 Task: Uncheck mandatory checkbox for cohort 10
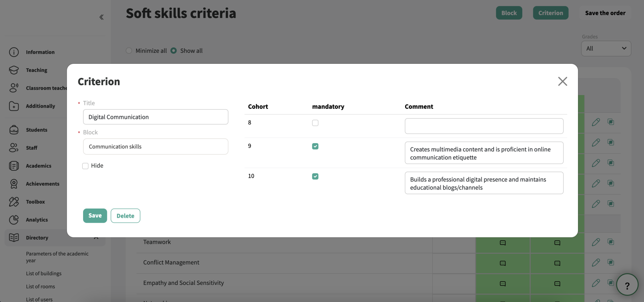pos(315,176)
